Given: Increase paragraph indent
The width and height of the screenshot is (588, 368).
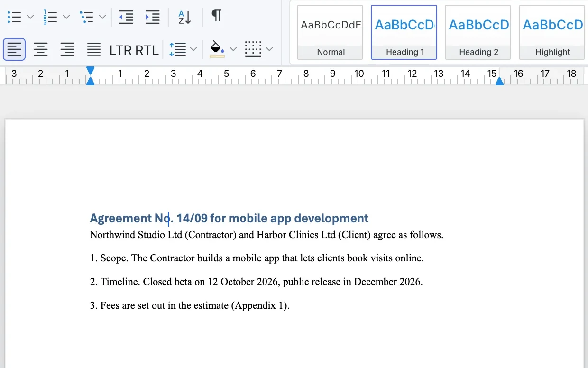Looking at the screenshot, I should [x=153, y=17].
